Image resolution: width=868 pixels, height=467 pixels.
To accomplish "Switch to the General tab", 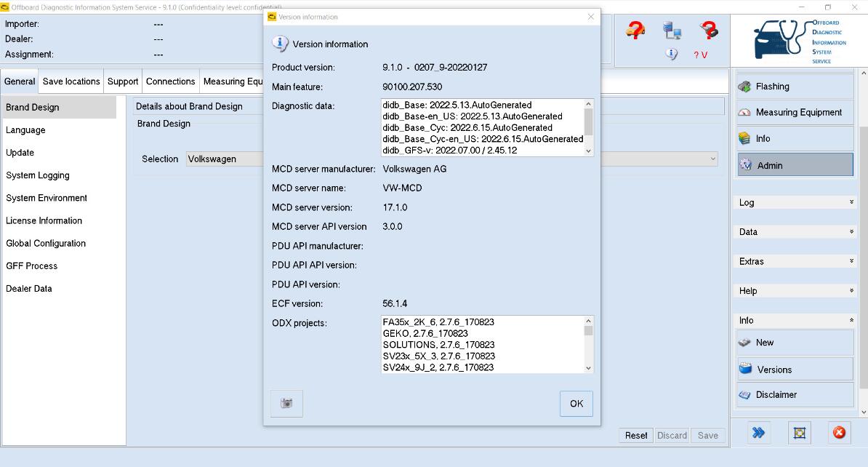I will pos(20,81).
